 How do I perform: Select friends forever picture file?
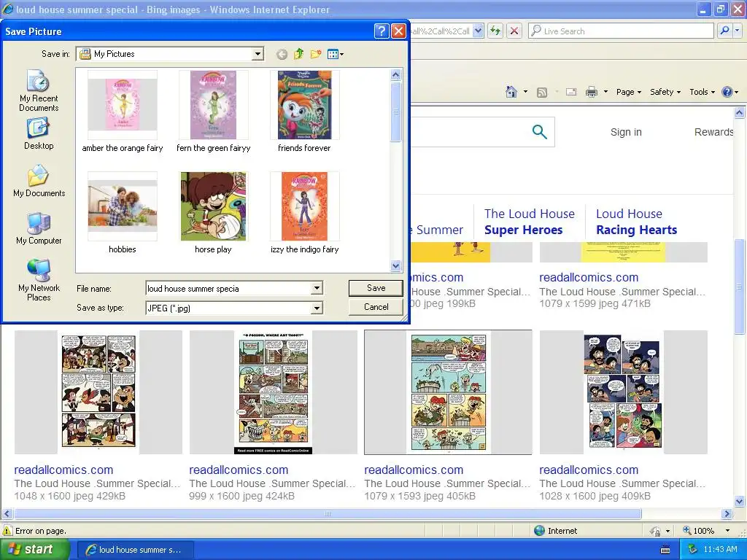pos(304,112)
